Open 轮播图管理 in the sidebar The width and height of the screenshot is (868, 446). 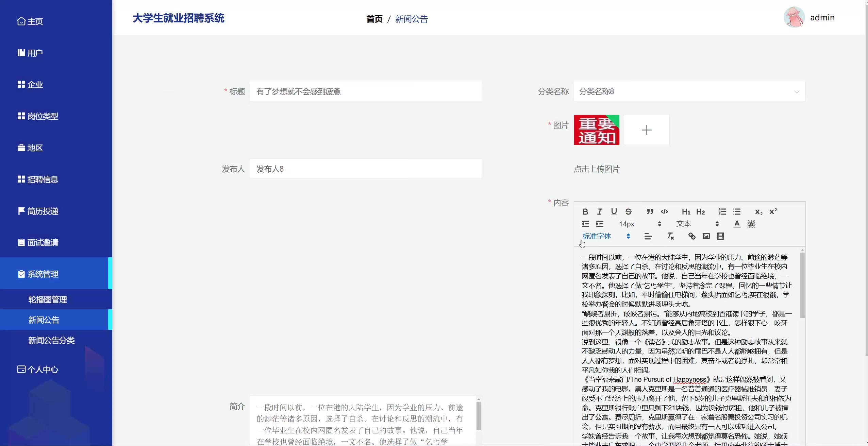[x=48, y=299]
